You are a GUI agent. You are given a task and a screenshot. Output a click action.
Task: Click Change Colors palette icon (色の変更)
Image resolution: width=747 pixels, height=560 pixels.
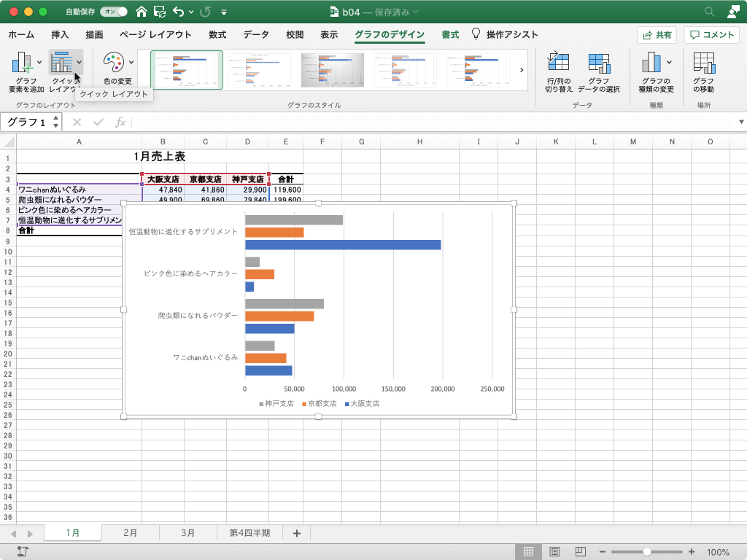point(113,63)
